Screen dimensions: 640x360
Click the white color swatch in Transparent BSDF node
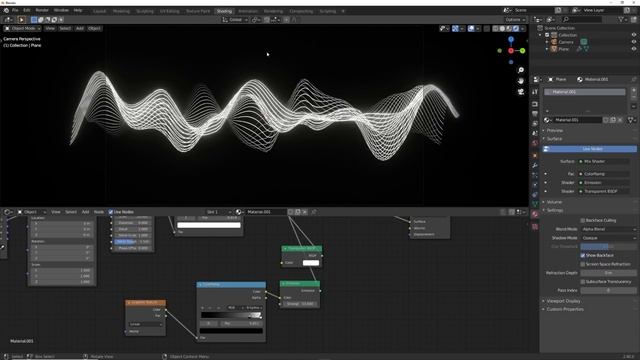(311, 263)
